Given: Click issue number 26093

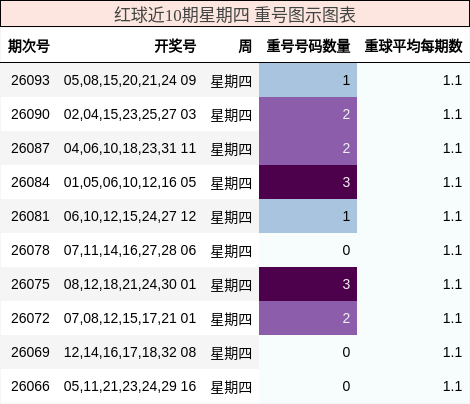Looking at the screenshot, I should 30,80.
